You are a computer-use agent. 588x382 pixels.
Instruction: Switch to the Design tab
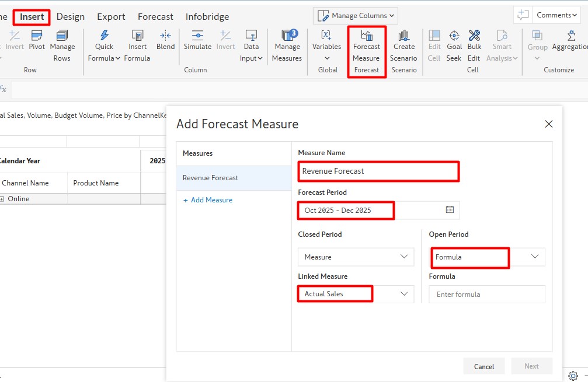[x=71, y=17]
